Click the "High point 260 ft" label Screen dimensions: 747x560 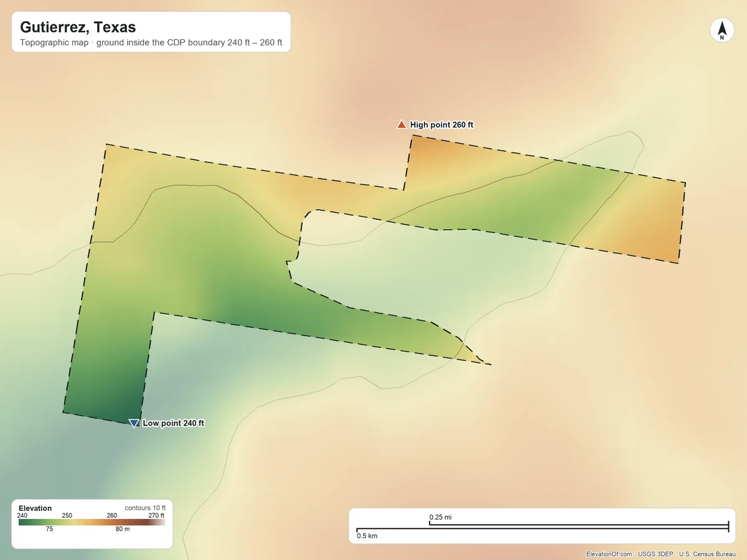click(x=441, y=125)
